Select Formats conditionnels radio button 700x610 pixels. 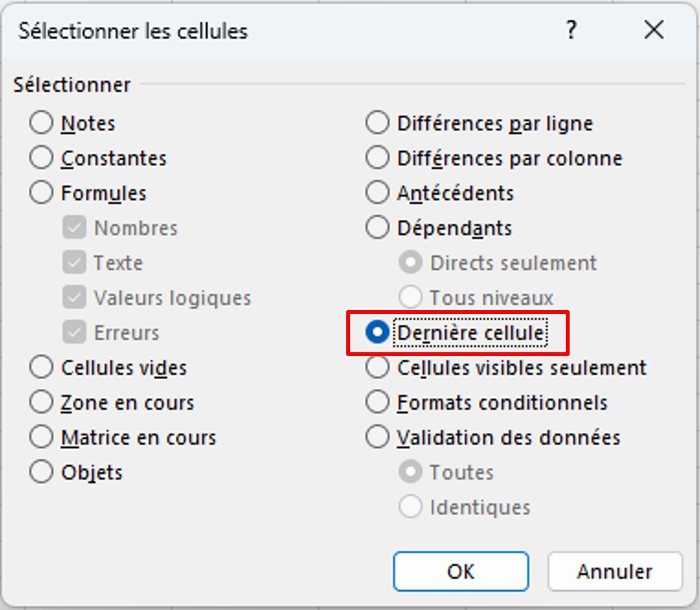[x=377, y=402]
